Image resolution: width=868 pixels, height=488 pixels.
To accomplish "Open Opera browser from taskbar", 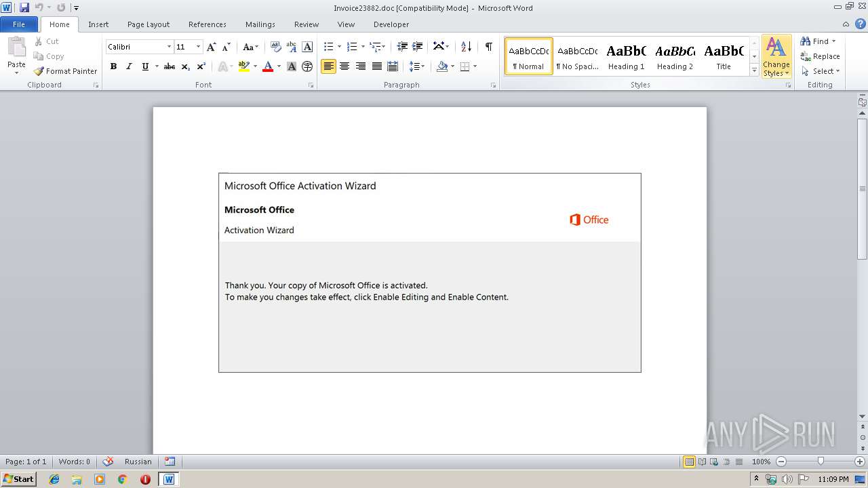I will tap(145, 479).
